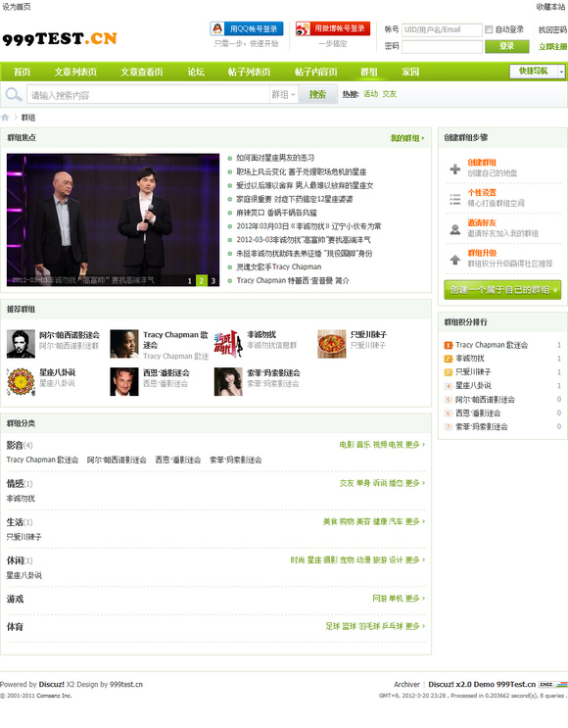Click the 立即注册 link
Viewport: 568px width, 728px height.
pos(552,46)
